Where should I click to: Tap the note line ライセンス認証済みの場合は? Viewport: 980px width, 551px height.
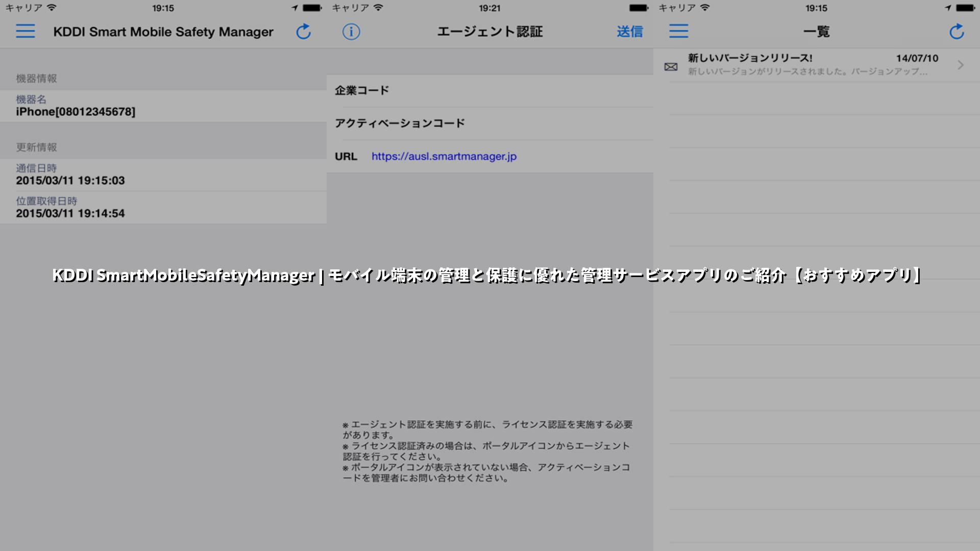486,451
